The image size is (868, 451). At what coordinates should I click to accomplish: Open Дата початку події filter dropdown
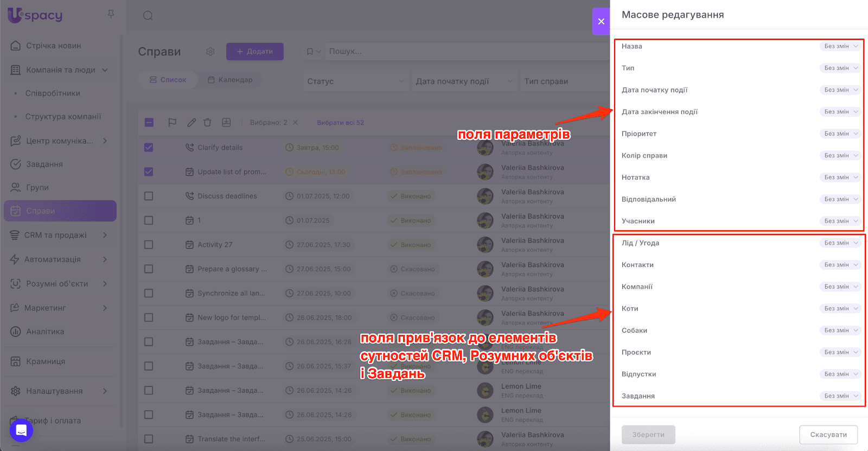(x=463, y=81)
